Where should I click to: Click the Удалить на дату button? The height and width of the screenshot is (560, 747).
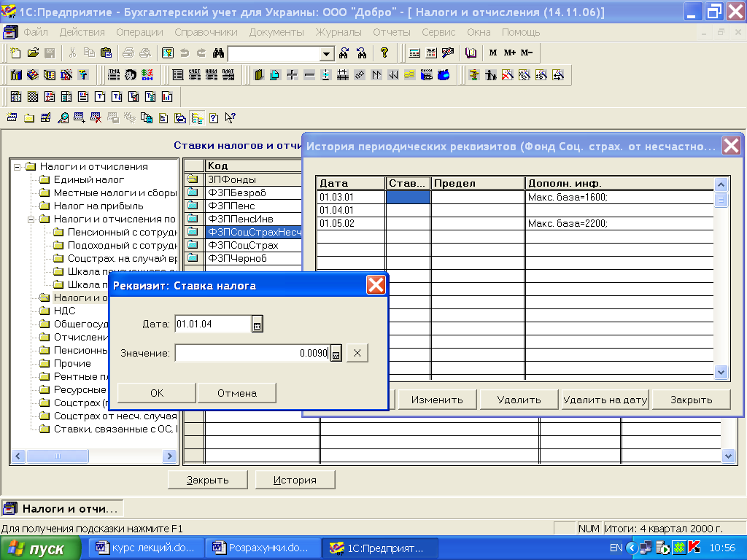click(605, 400)
